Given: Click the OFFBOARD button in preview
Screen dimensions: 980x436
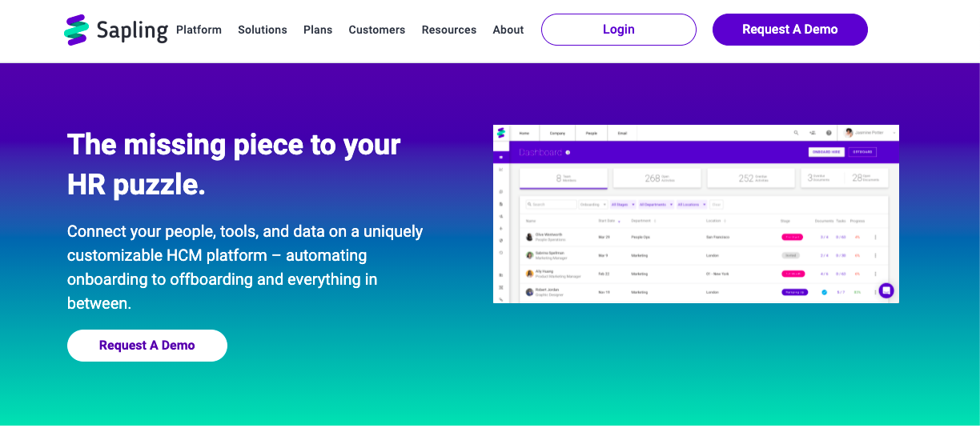Looking at the screenshot, I should click(x=862, y=152).
